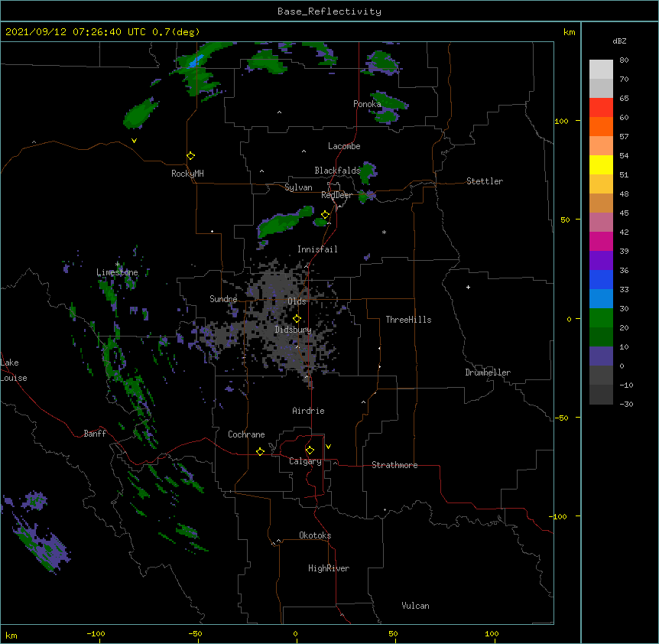The height and width of the screenshot is (644, 659).
Task: Click the Drumheller label
Action: (x=488, y=372)
